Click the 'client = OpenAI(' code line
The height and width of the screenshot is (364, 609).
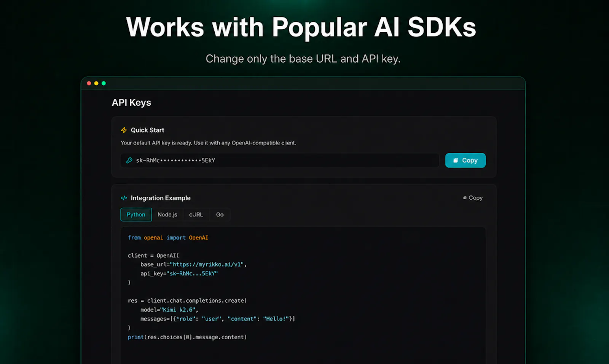pyautogui.click(x=153, y=256)
